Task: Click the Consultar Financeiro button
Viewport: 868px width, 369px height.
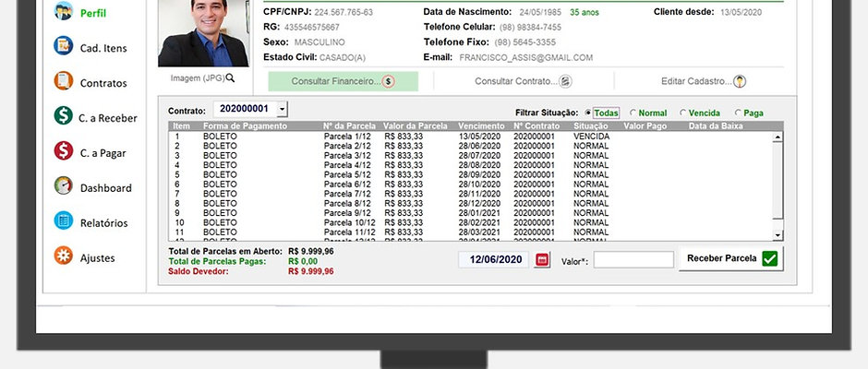Action: pos(344,81)
